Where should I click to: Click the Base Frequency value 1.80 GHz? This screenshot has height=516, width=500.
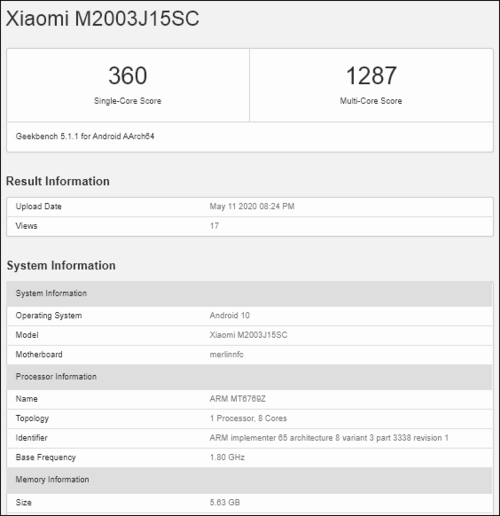point(227,457)
